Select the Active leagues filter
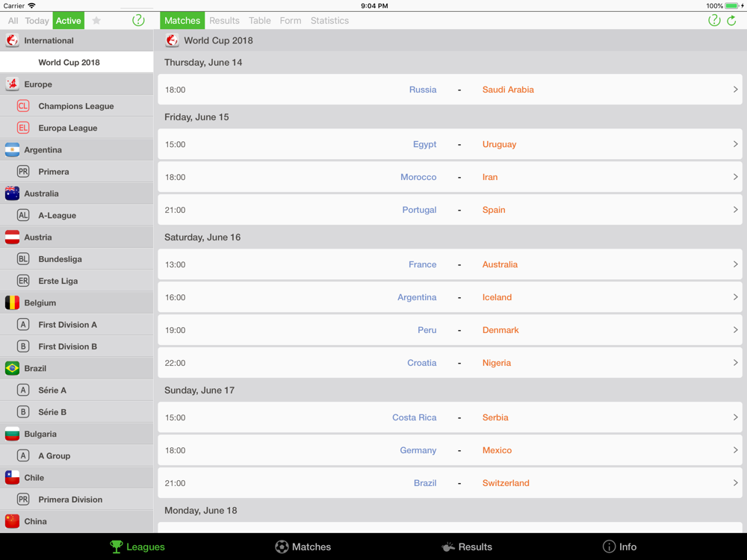The image size is (747, 560). coord(68,20)
